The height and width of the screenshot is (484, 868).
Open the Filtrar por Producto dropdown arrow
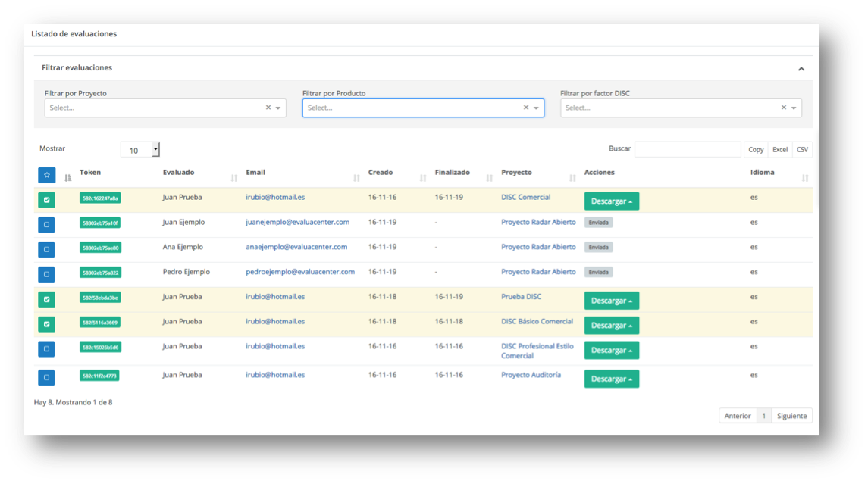coord(537,108)
